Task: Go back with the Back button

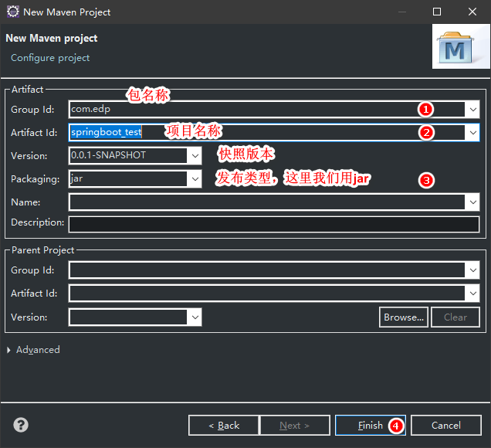Action: [x=224, y=425]
